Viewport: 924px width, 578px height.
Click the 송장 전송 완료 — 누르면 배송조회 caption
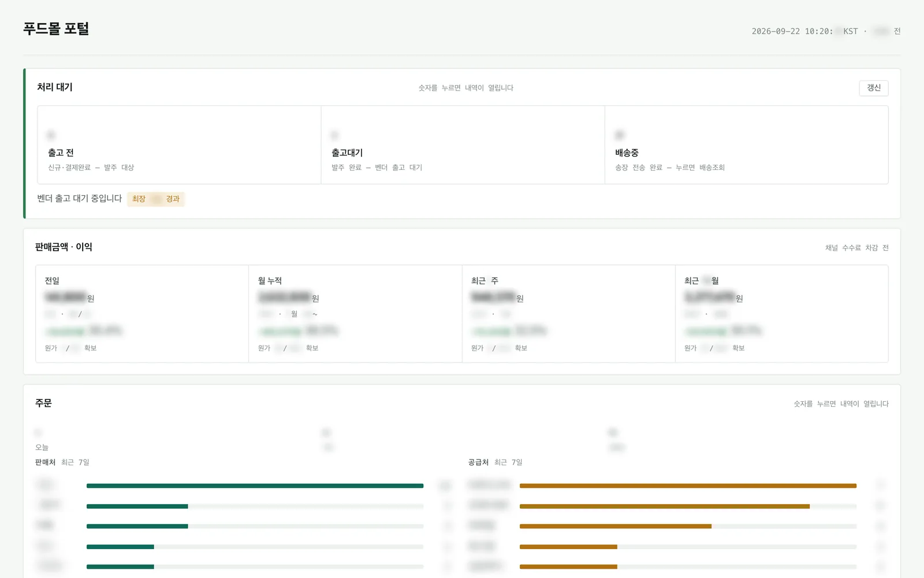point(670,168)
